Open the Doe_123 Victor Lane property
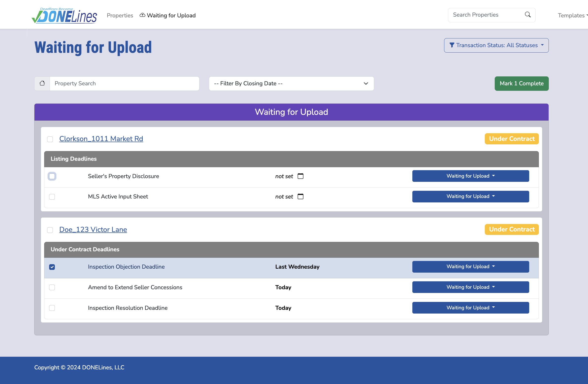This screenshot has height=384, width=588. [93, 229]
